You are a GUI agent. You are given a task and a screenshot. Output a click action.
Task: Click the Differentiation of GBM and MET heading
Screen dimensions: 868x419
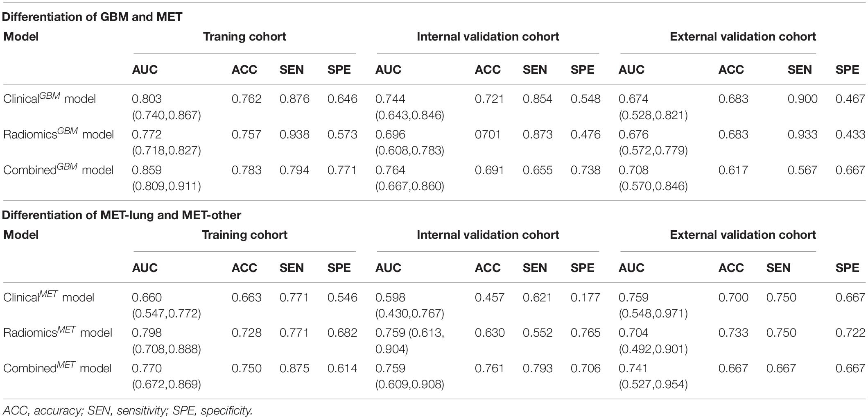coord(93,17)
